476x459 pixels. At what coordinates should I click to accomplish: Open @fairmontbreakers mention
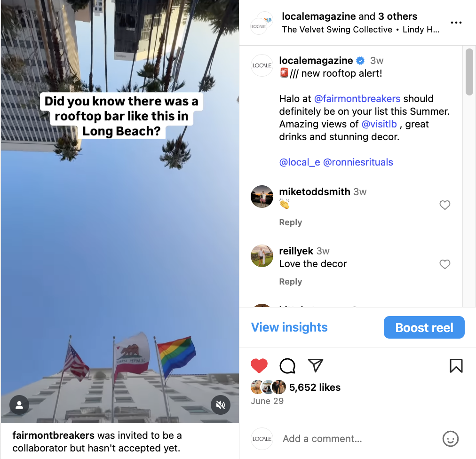(357, 99)
